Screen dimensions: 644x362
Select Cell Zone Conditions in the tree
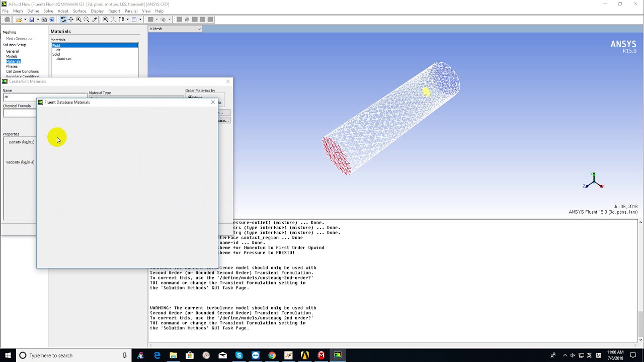(x=22, y=71)
